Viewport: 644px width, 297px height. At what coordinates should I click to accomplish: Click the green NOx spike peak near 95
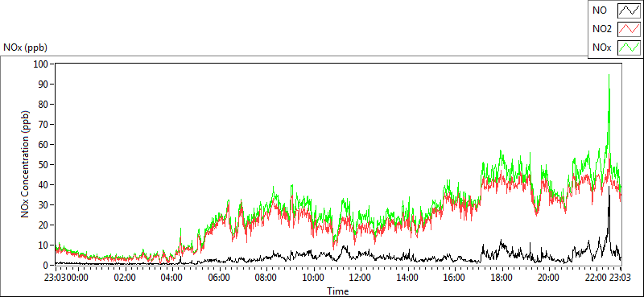tap(609, 75)
